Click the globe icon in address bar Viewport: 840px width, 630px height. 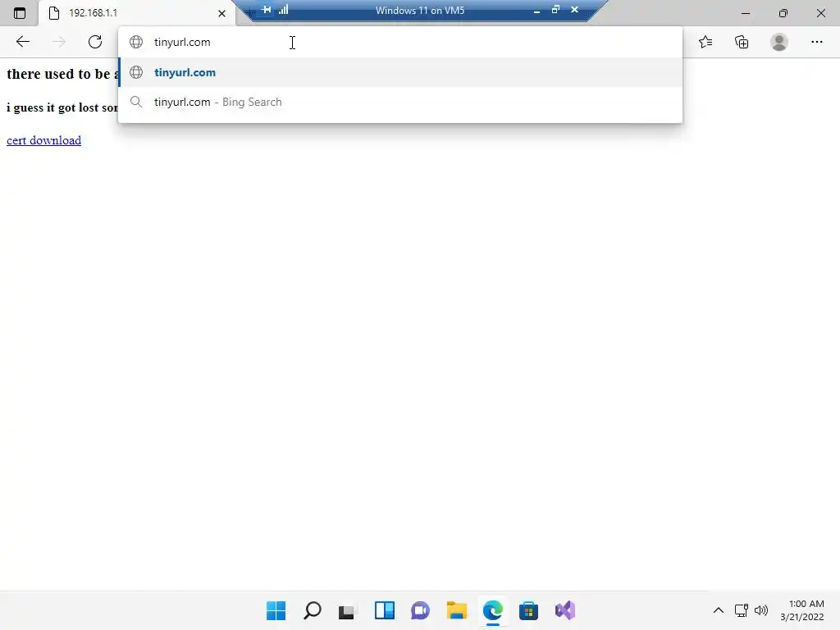point(136,42)
